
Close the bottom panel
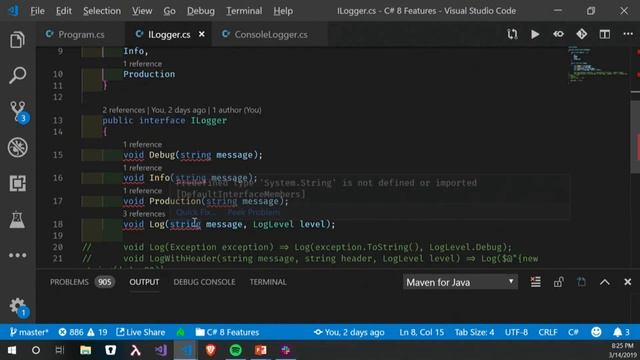click(628, 282)
